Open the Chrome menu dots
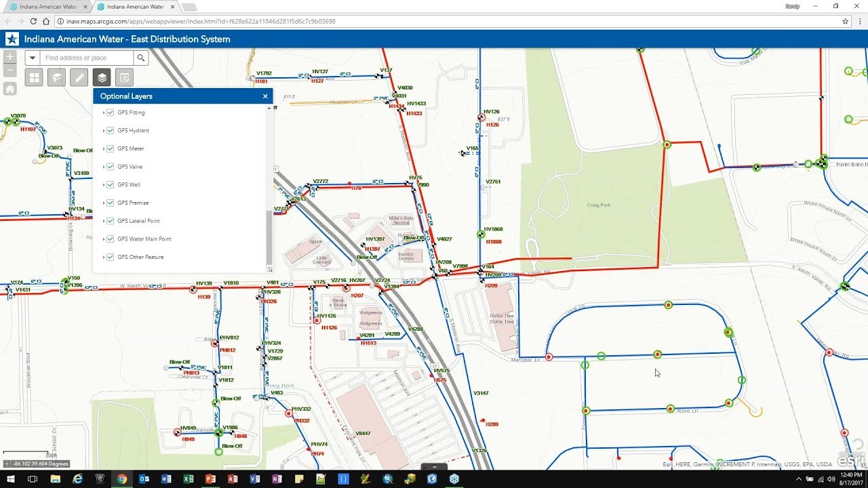 tap(860, 21)
